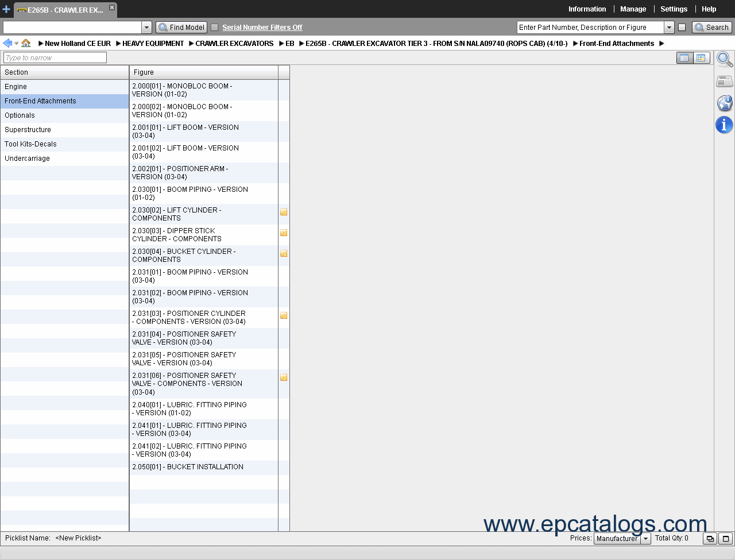This screenshot has height=560, width=735.
Task: Close the E265B - CRAWLER EX... tab
Action: [x=112, y=7]
